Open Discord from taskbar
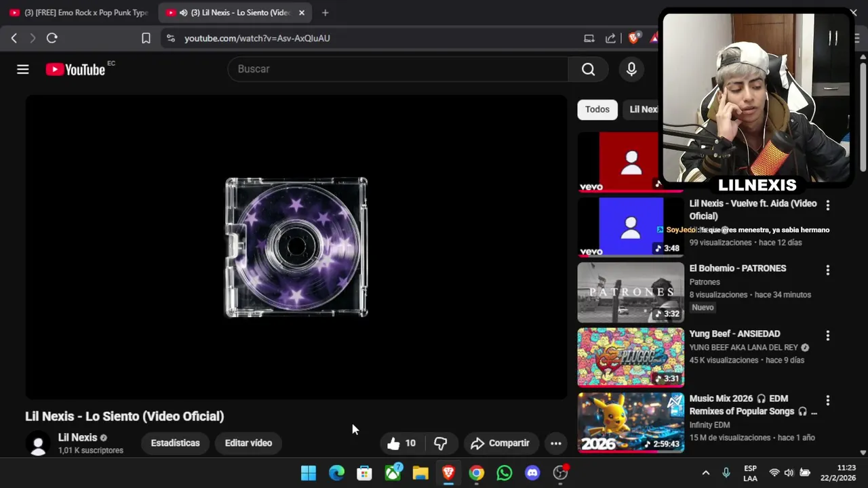Image resolution: width=868 pixels, height=488 pixels. pyautogui.click(x=532, y=473)
